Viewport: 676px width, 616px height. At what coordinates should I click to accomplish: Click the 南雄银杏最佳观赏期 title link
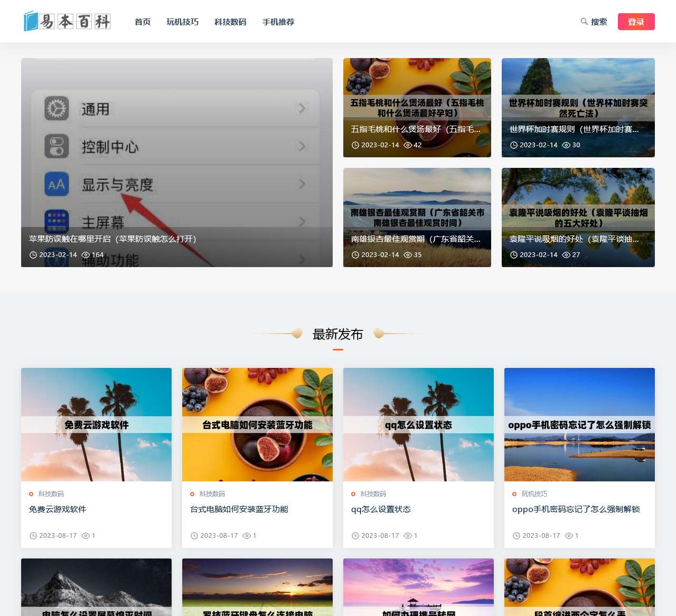416,239
